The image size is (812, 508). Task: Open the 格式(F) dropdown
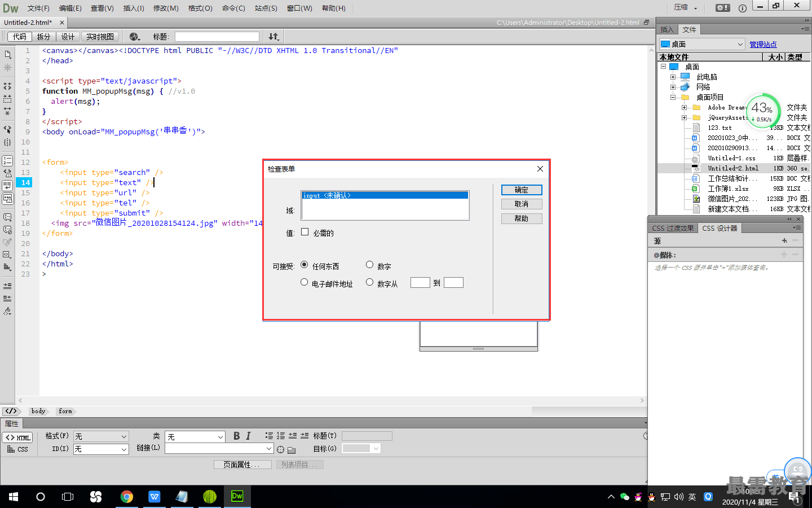tap(101, 436)
